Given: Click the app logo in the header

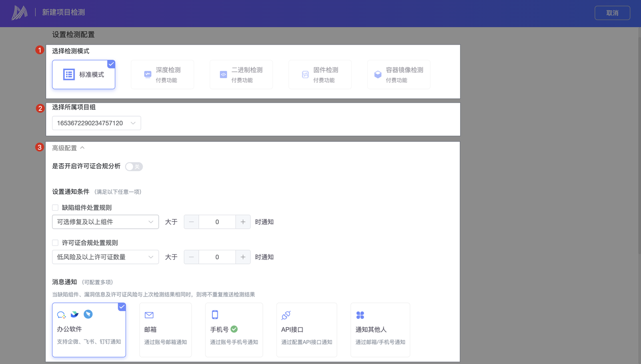Looking at the screenshot, I should [20, 13].
